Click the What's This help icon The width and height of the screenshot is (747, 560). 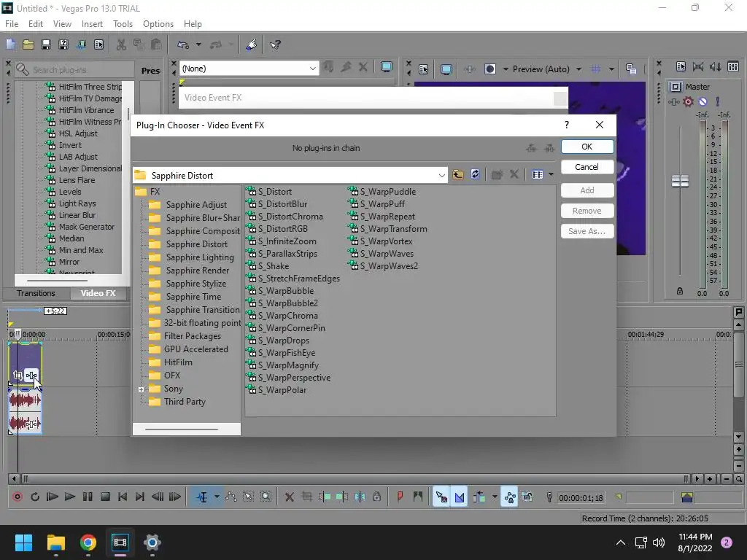[275, 44]
